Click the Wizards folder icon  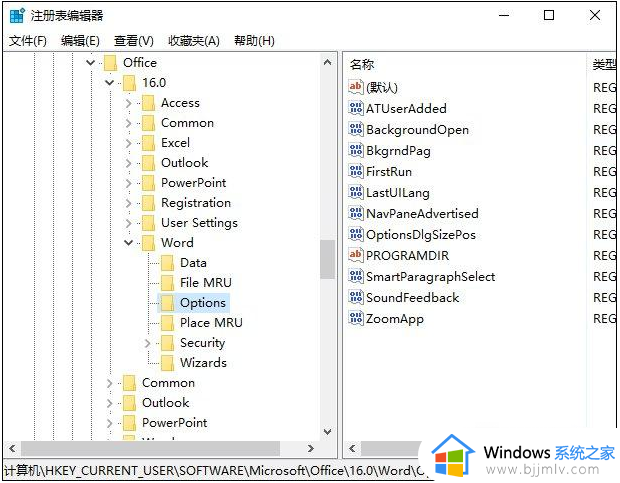click(x=167, y=363)
